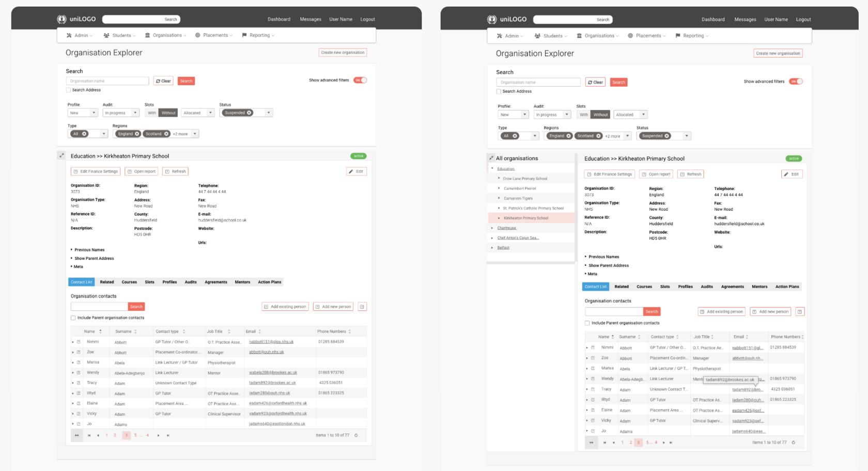Tick the Search Address checkbox in left mockup
Screen dimensions: 868x471
(x=68, y=90)
